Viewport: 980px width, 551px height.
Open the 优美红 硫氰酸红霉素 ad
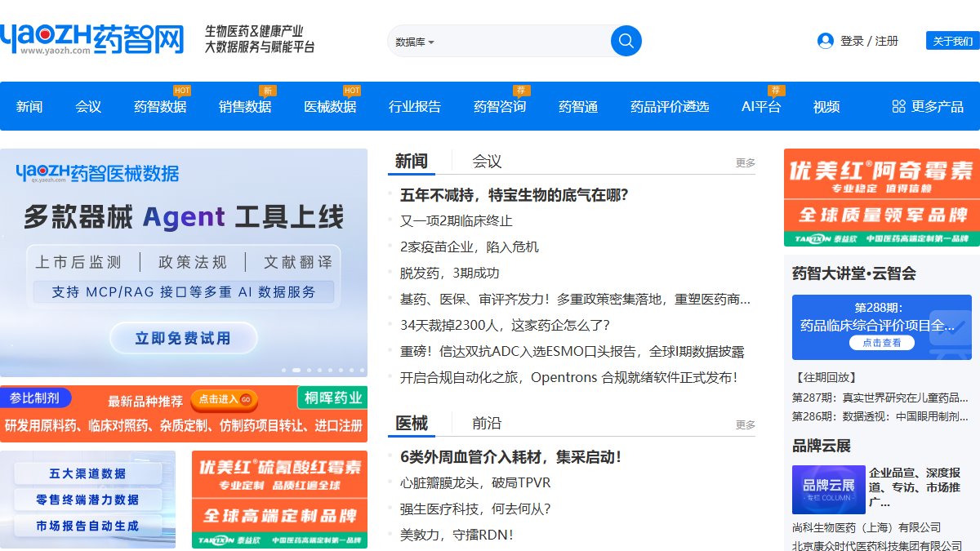[x=279, y=500]
